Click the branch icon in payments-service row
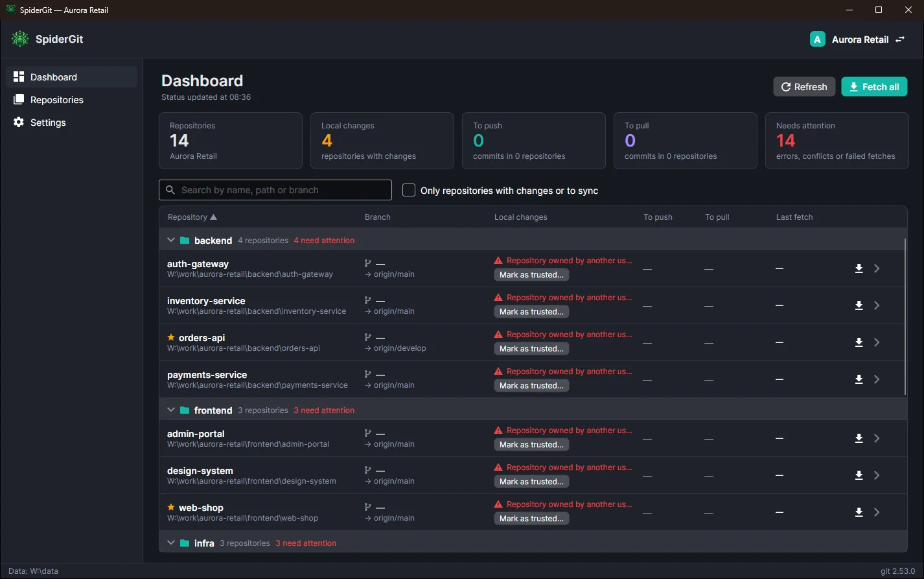 [368, 374]
